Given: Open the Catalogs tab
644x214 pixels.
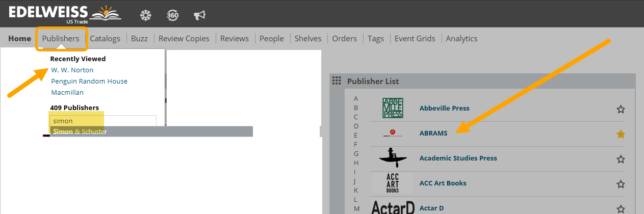Looking at the screenshot, I should (105, 39).
